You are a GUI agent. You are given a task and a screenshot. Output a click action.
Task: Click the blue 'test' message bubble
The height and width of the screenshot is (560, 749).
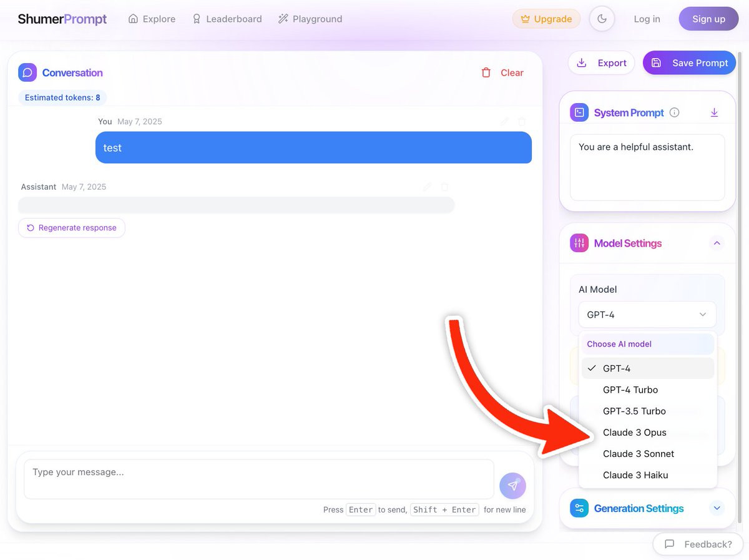313,147
